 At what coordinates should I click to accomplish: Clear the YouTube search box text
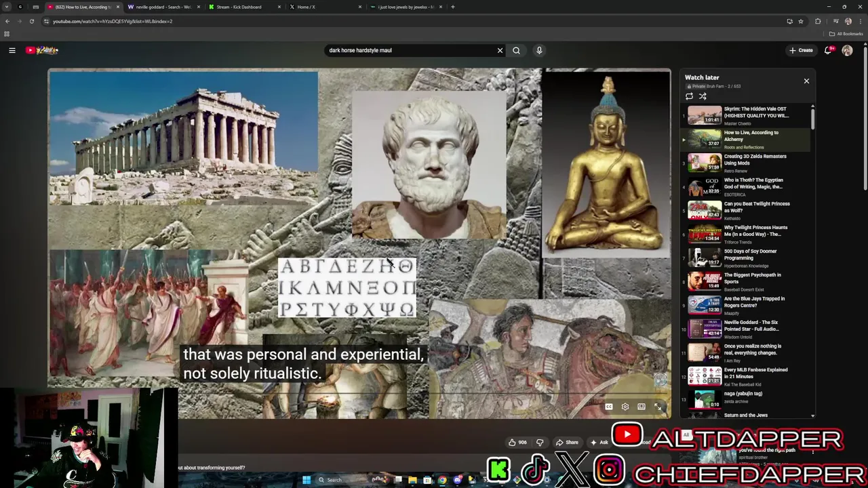pyautogui.click(x=500, y=50)
